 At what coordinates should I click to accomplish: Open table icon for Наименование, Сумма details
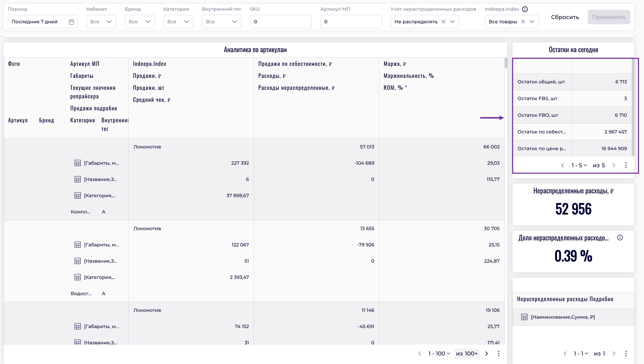[x=524, y=317]
